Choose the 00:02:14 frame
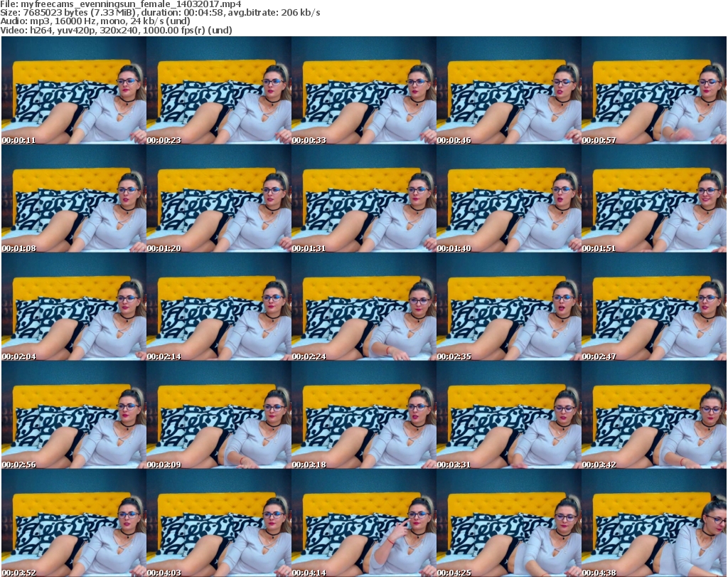Viewport: 728px width, 577px height. [x=219, y=307]
